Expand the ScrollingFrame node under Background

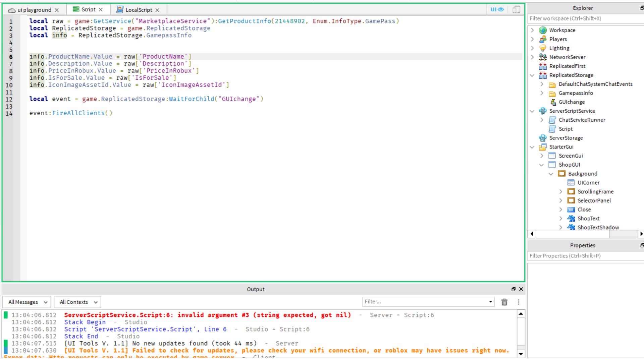tap(561, 191)
